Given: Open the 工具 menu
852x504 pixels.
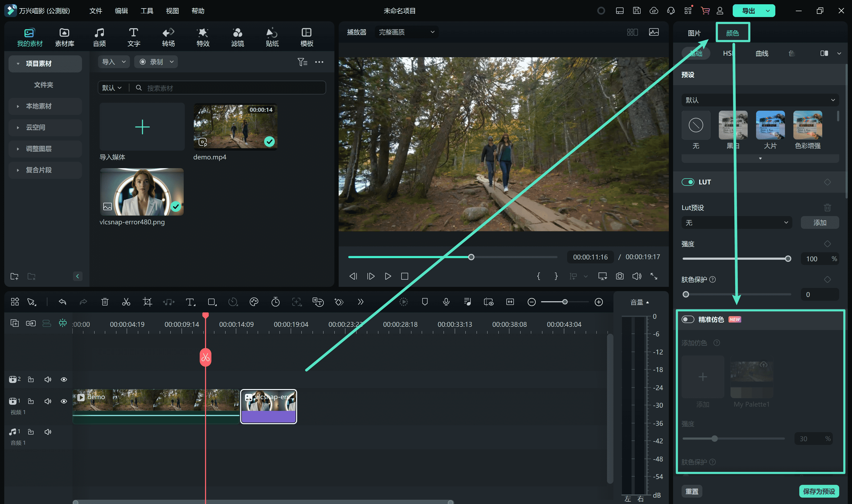Looking at the screenshot, I should tap(147, 11).
